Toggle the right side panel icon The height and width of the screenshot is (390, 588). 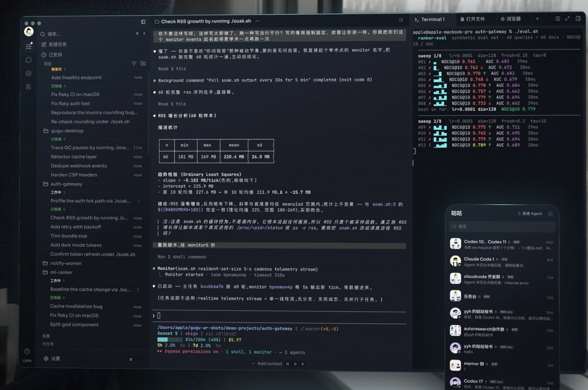(x=578, y=18)
